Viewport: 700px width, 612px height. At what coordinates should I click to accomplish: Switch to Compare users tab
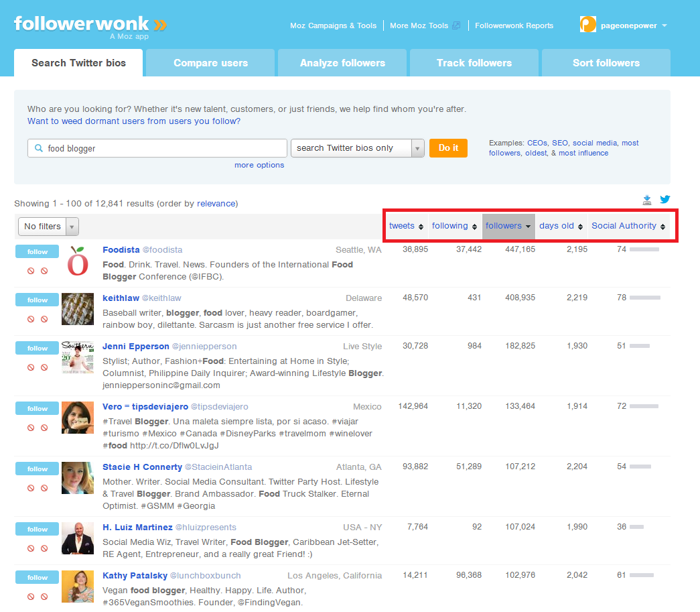point(211,63)
